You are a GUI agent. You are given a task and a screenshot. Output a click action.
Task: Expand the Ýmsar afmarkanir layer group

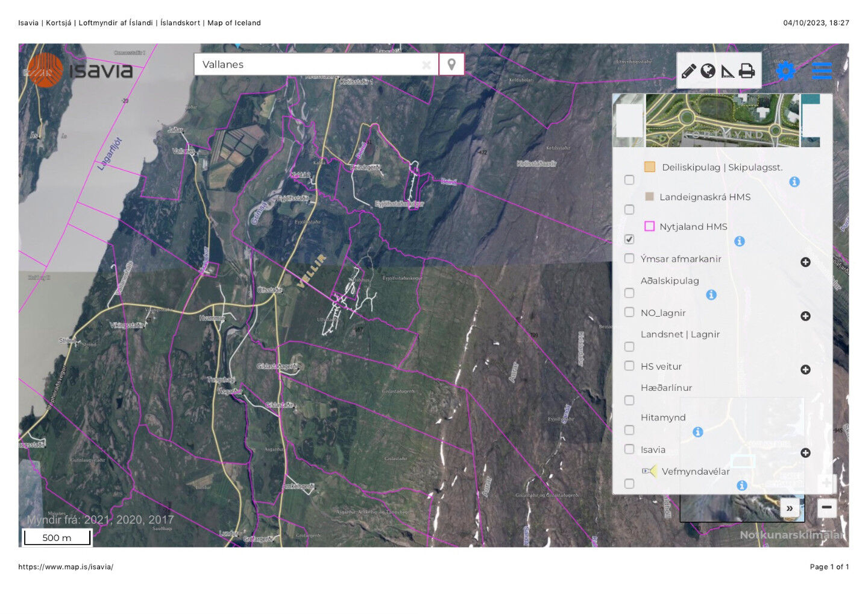805,262
